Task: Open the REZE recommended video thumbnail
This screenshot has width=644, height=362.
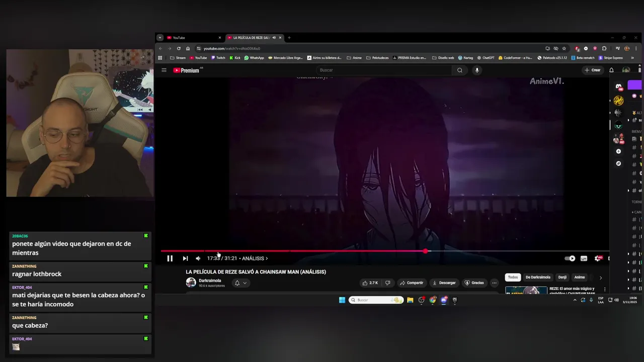Action: click(x=526, y=290)
